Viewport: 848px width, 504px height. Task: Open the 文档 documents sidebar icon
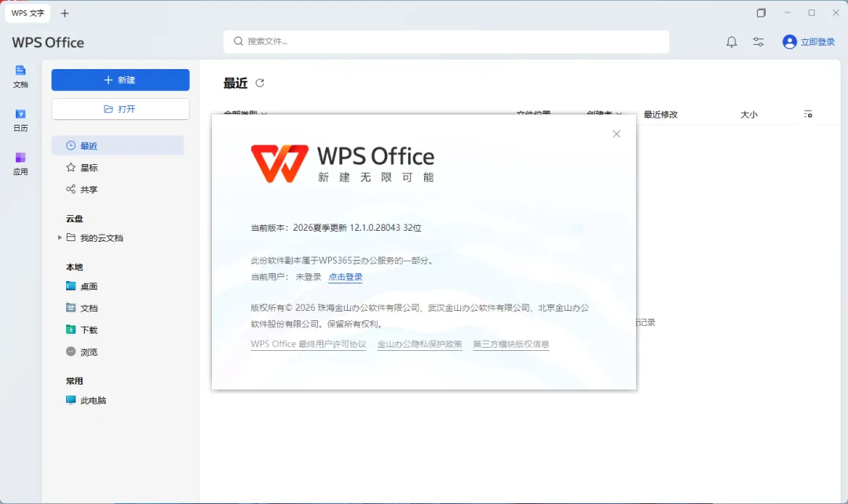click(20, 76)
